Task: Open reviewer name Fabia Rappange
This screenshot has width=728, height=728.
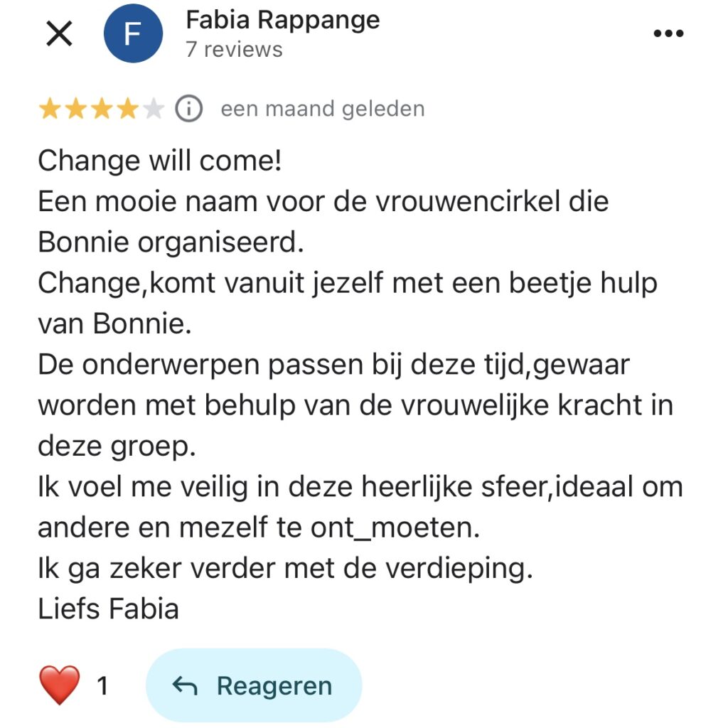Action: coord(282,20)
